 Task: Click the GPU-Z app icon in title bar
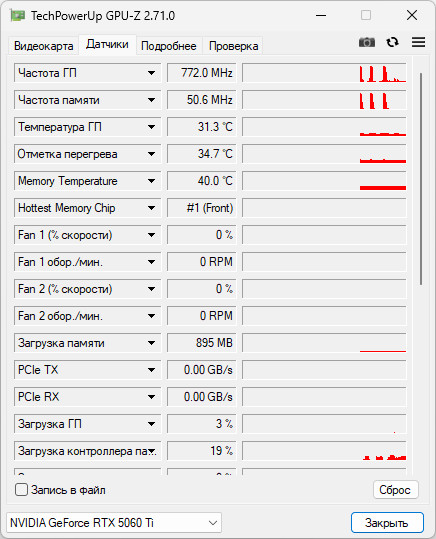click(x=18, y=15)
